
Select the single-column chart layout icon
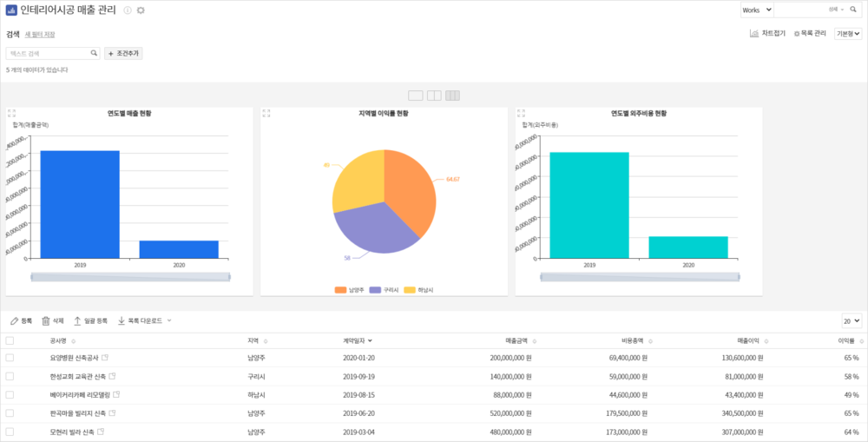(x=415, y=95)
